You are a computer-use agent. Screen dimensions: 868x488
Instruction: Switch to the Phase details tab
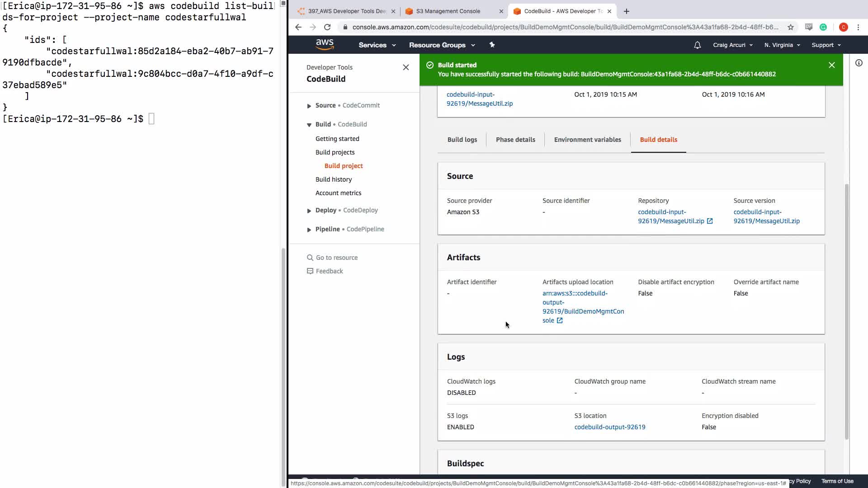(x=515, y=140)
